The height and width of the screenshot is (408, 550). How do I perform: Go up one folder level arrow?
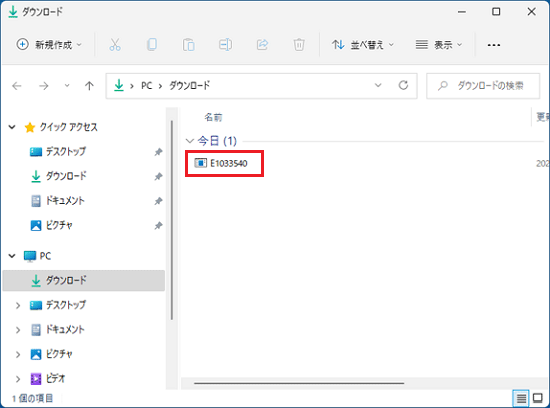[x=89, y=86]
